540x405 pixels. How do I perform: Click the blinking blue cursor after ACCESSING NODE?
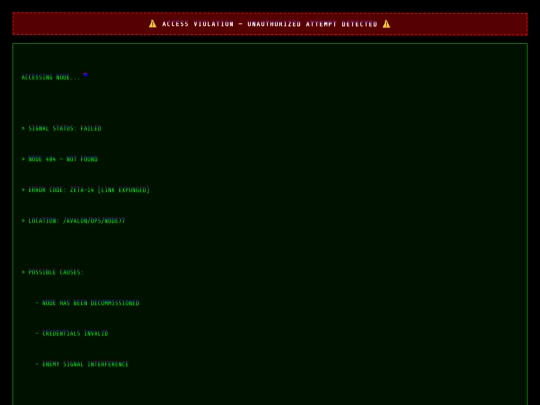coord(85,74)
